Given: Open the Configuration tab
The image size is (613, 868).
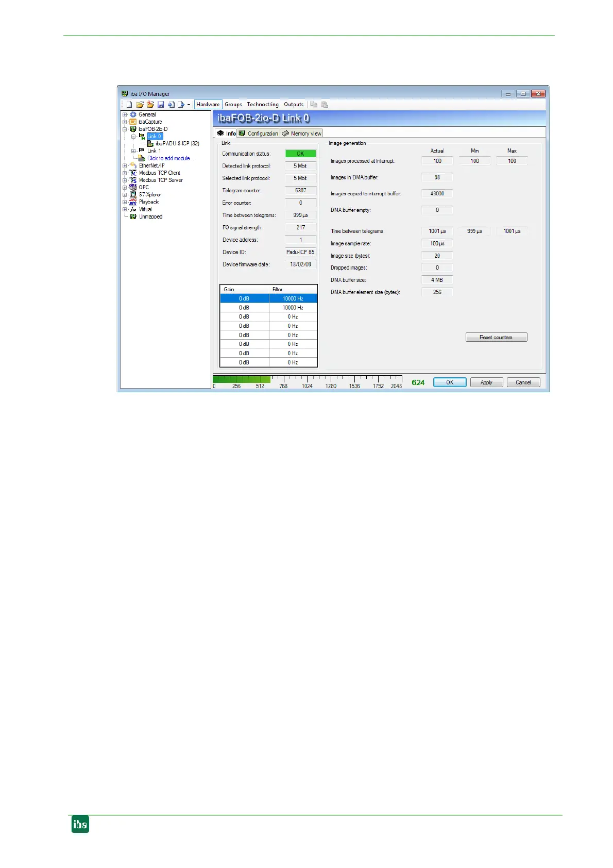Looking at the screenshot, I should pos(259,133).
